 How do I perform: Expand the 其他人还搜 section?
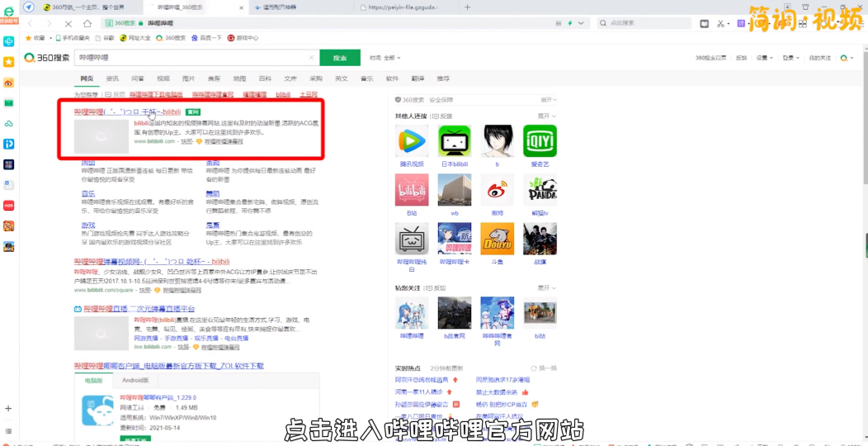546,116
